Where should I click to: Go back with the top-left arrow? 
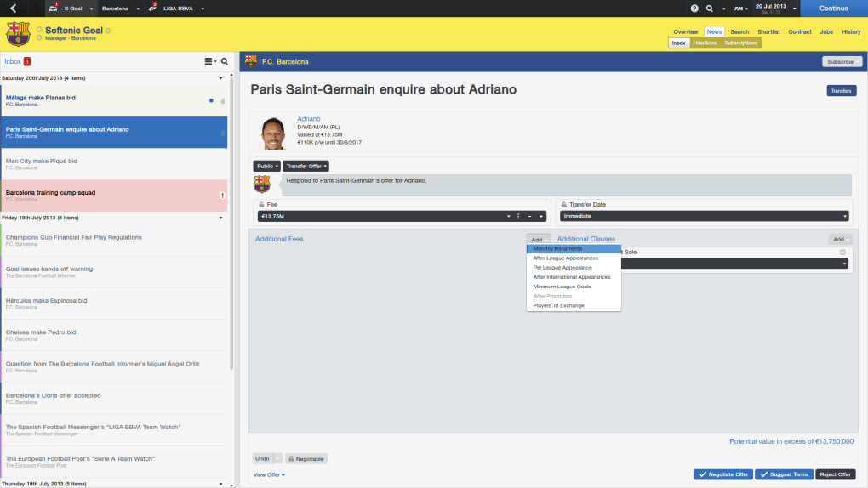(x=14, y=9)
